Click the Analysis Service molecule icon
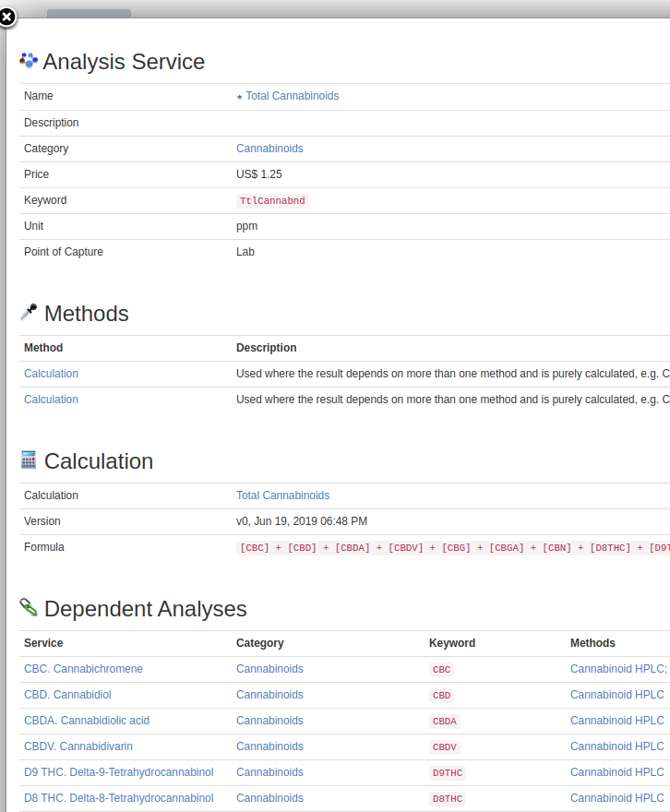 (29, 59)
